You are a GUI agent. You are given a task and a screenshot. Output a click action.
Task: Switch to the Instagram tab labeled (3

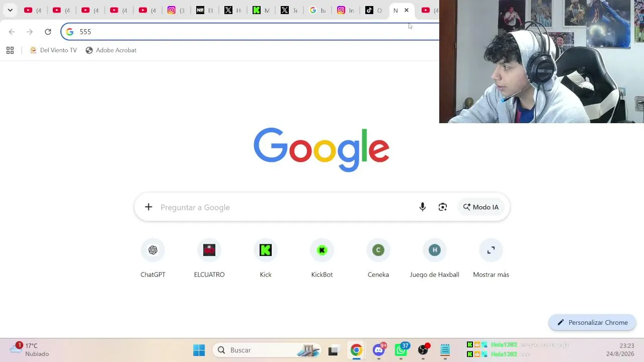coord(177,10)
